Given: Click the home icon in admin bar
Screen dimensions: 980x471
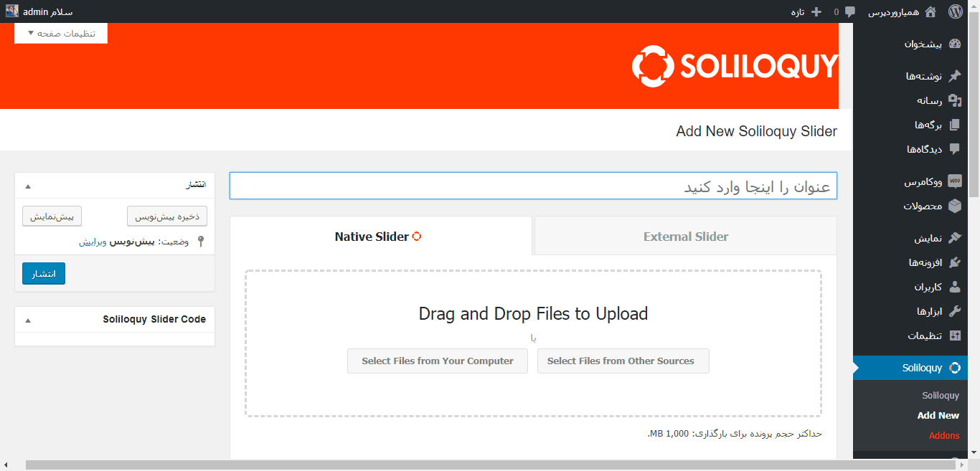Looking at the screenshot, I should pyautogui.click(x=930, y=11).
